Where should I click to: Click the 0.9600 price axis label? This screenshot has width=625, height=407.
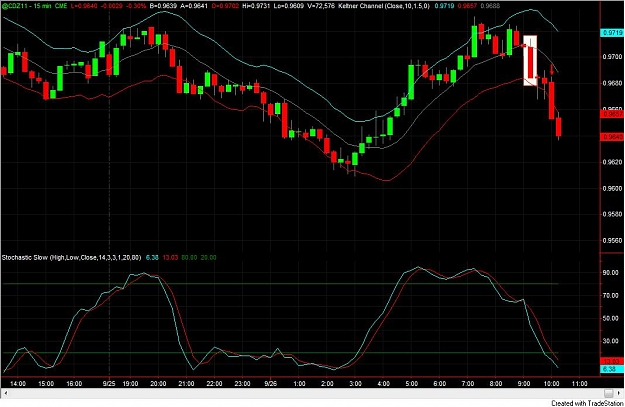612,188
